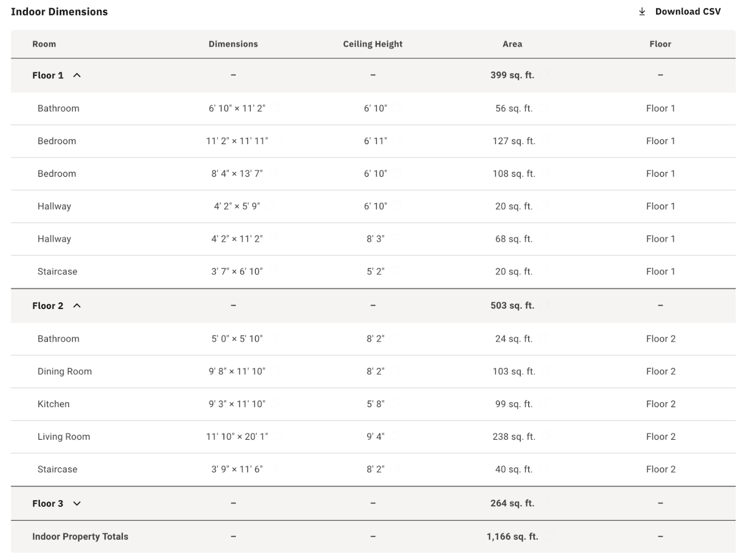
Task: Select the Kitchen row name
Action: [x=53, y=404]
